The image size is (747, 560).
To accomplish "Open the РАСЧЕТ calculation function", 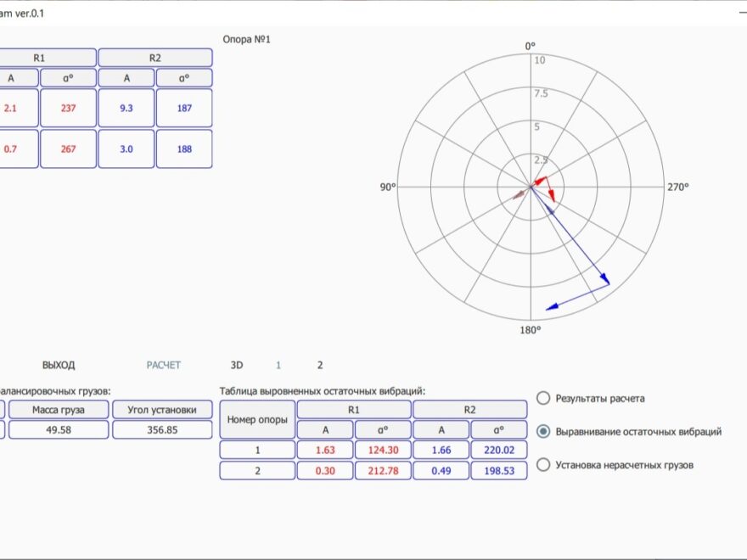I will pos(162,365).
